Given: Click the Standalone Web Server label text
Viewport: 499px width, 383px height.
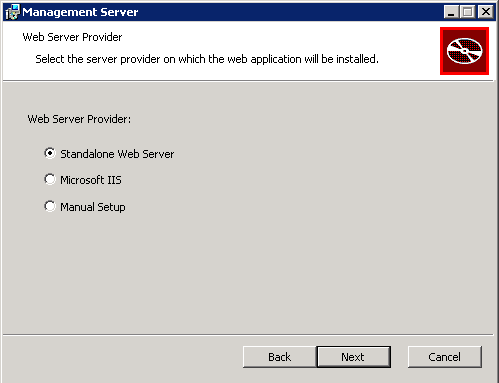Looking at the screenshot, I should pyautogui.click(x=117, y=154).
